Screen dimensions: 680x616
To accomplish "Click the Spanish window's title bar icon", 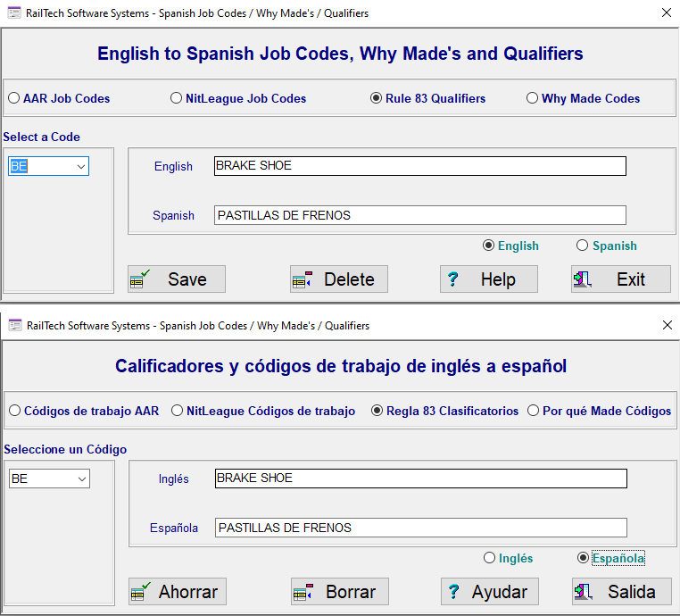I will 15,325.
